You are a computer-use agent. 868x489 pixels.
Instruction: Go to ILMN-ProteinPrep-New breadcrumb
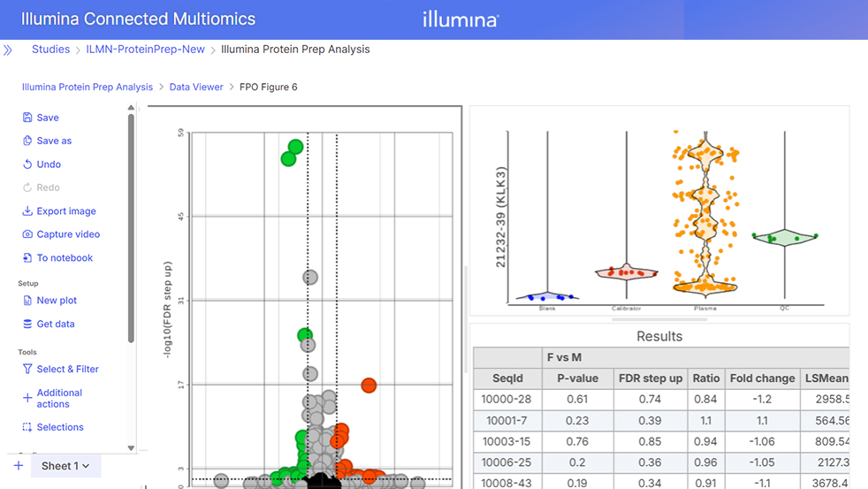(x=145, y=50)
